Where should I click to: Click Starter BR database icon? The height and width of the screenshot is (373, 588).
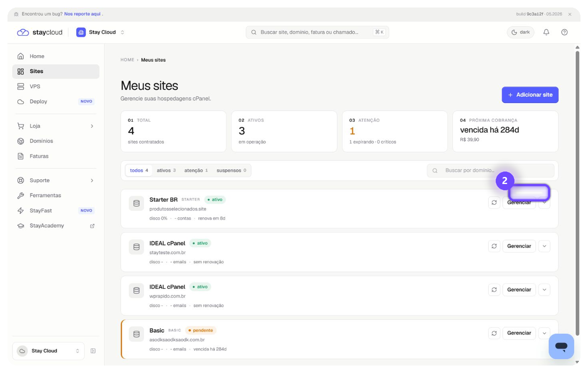point(136,204)
